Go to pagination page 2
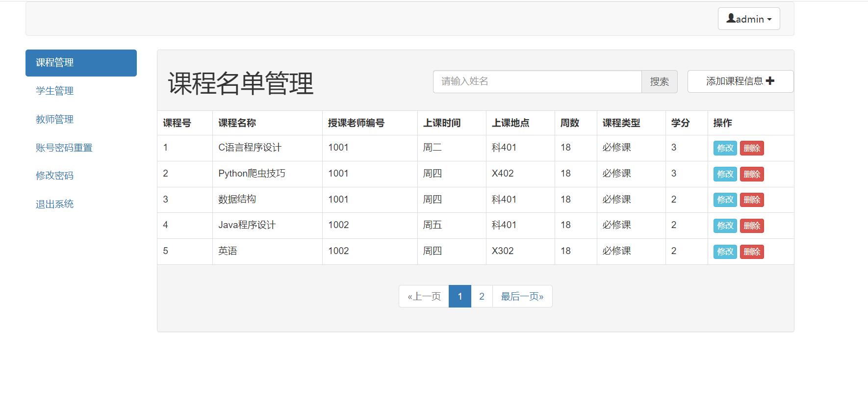868x411 pixels. click(x=482, y=296)
